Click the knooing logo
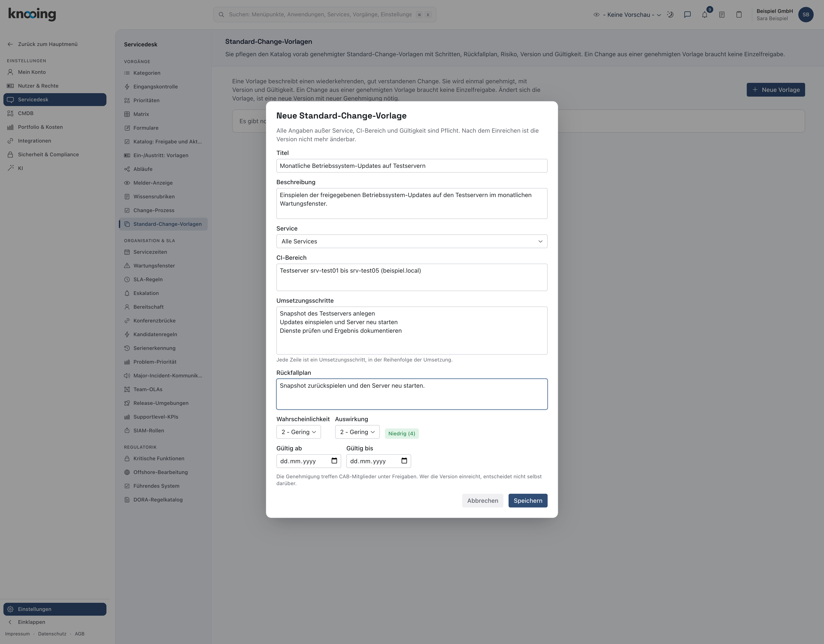This screenshot has width=824, height=644. (x=32, y=14)
